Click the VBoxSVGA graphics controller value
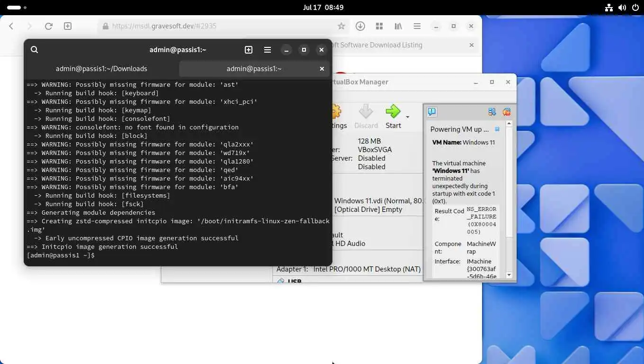This screenshot has height=364, width=644. (x=375, y=150)
